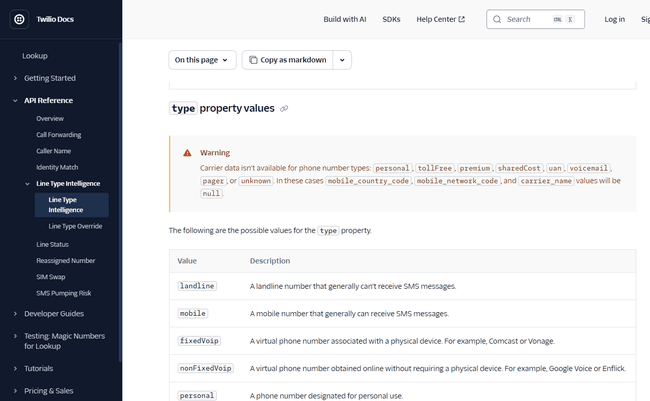Image resolution: width=650 pixels, height=401 pixels.
Task: Click the nonFixedVoip value cell
Action: [206, 368]
